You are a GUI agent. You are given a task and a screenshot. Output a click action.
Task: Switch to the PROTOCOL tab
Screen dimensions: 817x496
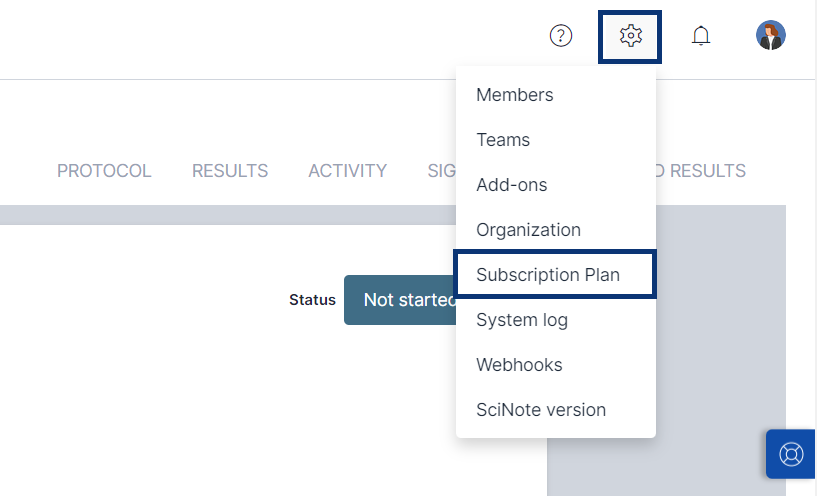point(104,171)
